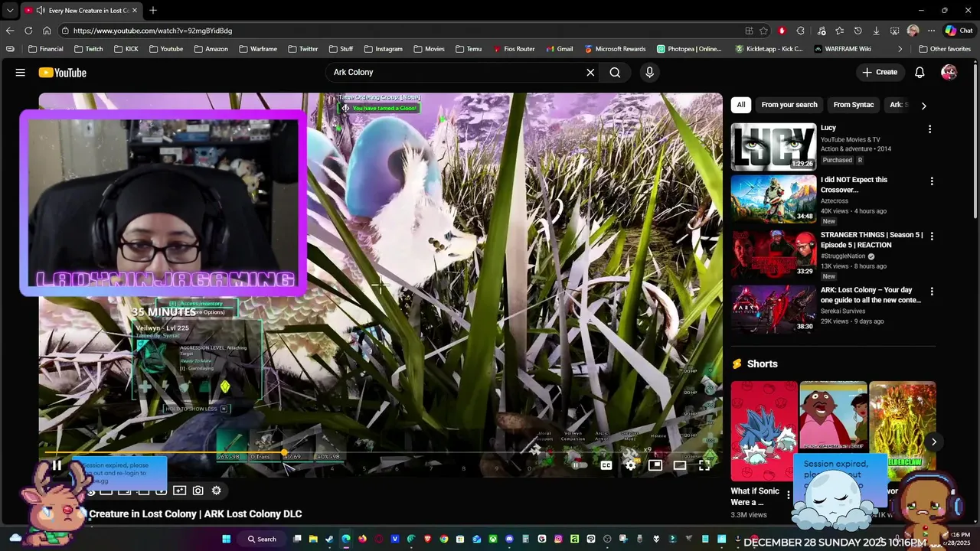
Task: Click the search magnifier button
Action: [x=615, y=73]
